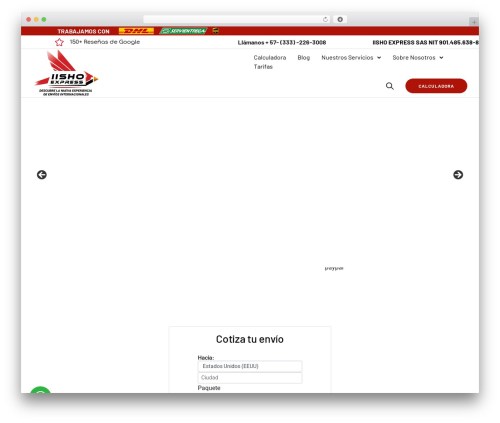The height and width of the screenshot is (423, 500).
Task: Click the Servientrega logo in the top banner
Action: point(183,31)
